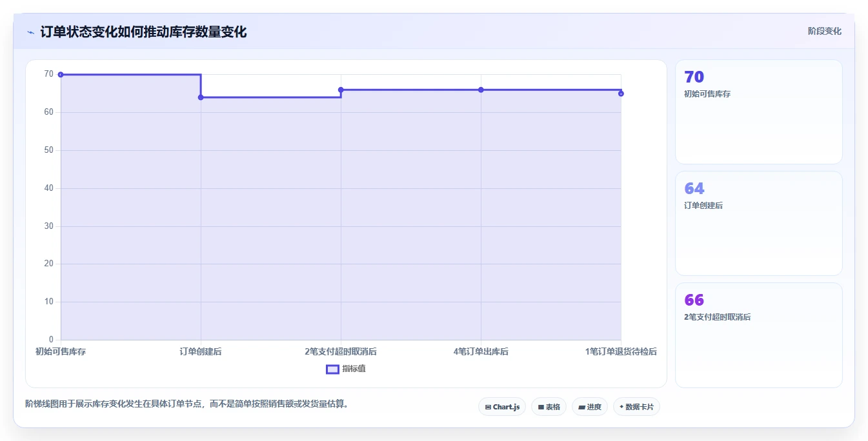Select the 数据卡片 tag button
The height and width of the screenshot is (441, 868).
click(636, 407)
